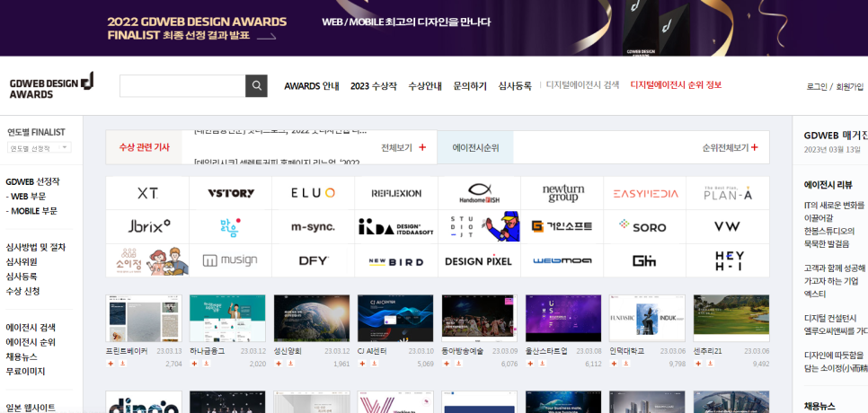868x413 pixels.
Task: Open the DESIGN PIXEL agency logo
Action: [480, 260]
